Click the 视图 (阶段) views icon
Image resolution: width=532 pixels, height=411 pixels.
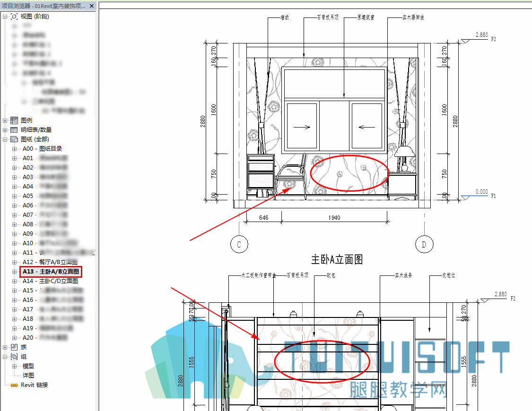[14, 16]
